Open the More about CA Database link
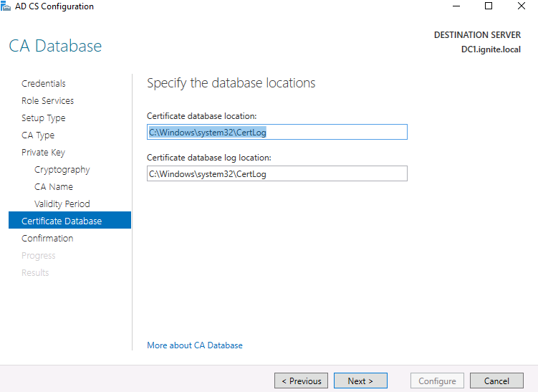This screenshot has height=392, width=538. (x=195, y=345)
